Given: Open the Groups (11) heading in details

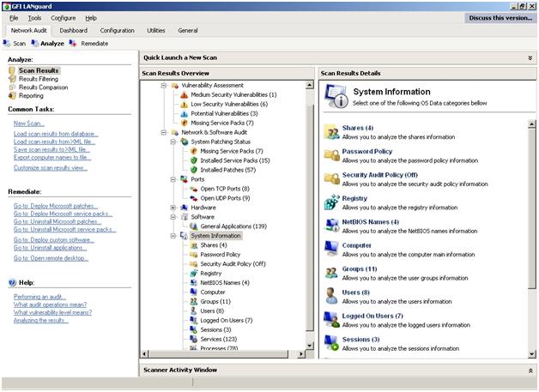Looking at the screenshot, I should (360, 269).
